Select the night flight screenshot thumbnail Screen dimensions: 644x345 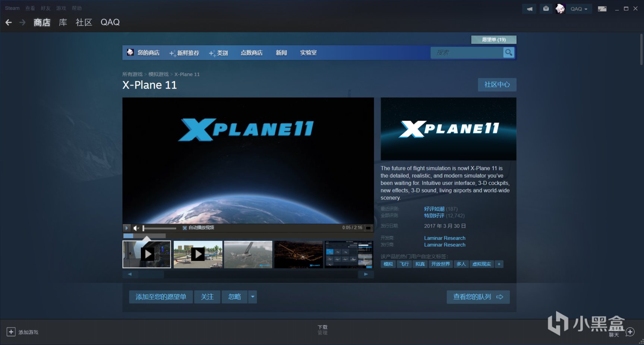pos(299,254)
